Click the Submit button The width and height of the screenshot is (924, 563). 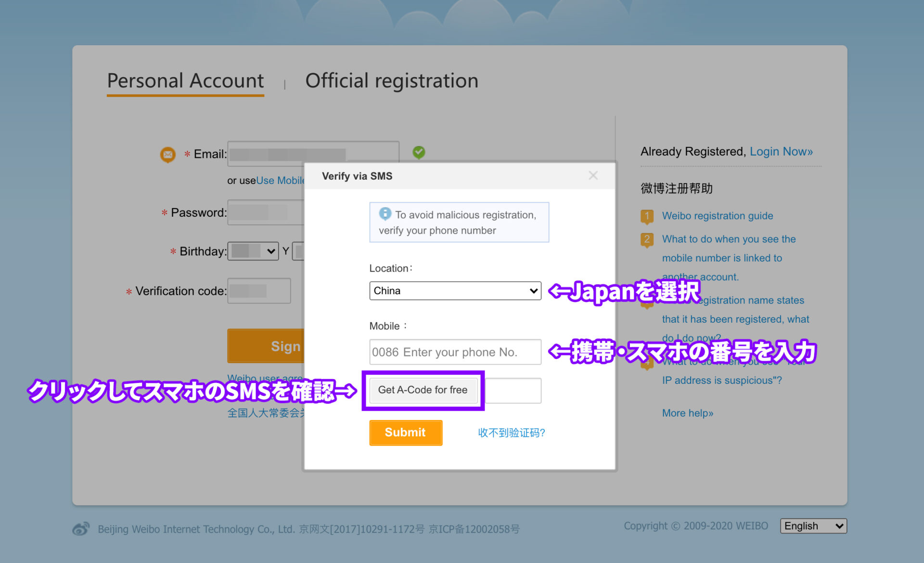point(405,432)
